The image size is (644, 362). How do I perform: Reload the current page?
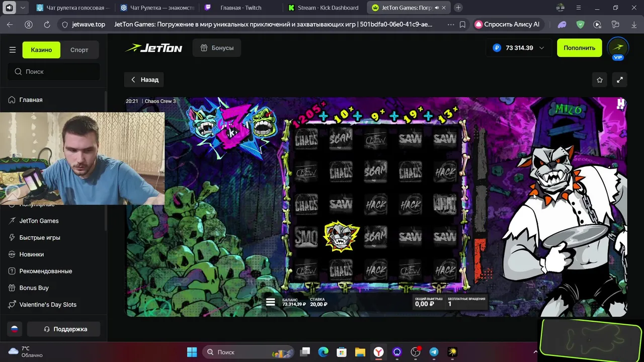point(47,24)
